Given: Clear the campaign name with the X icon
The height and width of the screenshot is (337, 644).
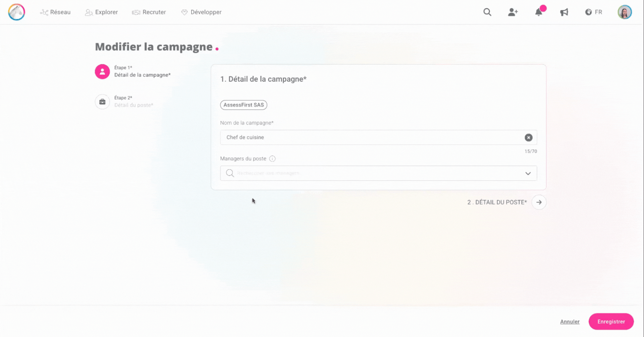Looking at the screenshot, I should tap(528, 137).
